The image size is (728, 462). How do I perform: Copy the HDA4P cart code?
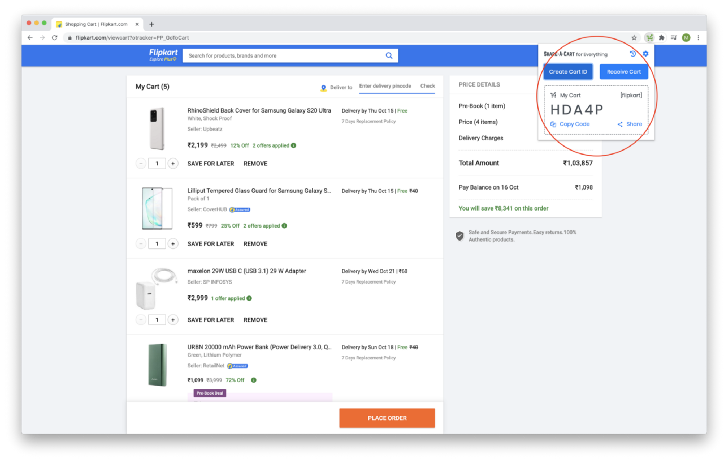point(570,124)
